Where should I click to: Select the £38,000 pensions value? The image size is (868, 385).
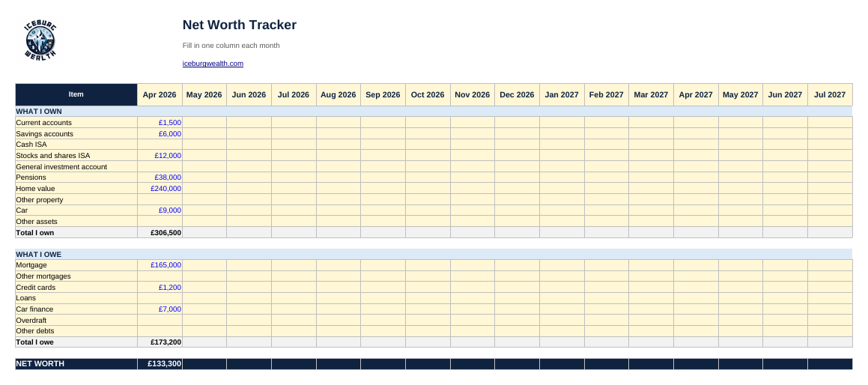coord(160,178)
